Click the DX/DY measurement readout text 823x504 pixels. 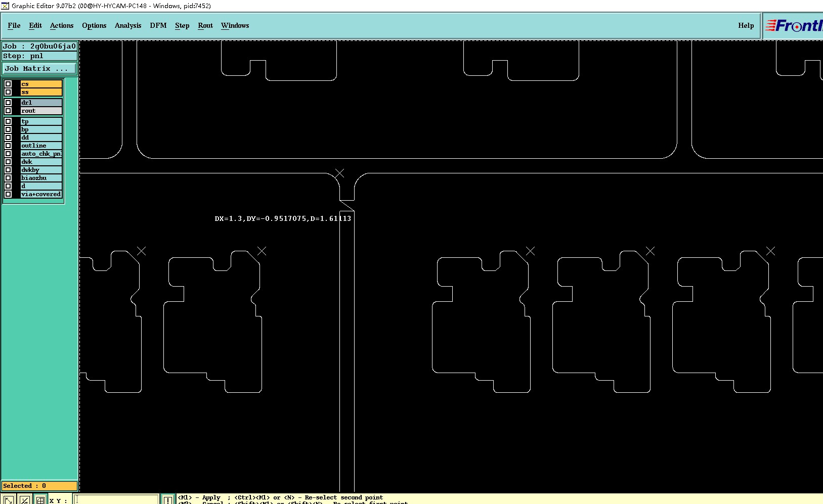[283, 218]
